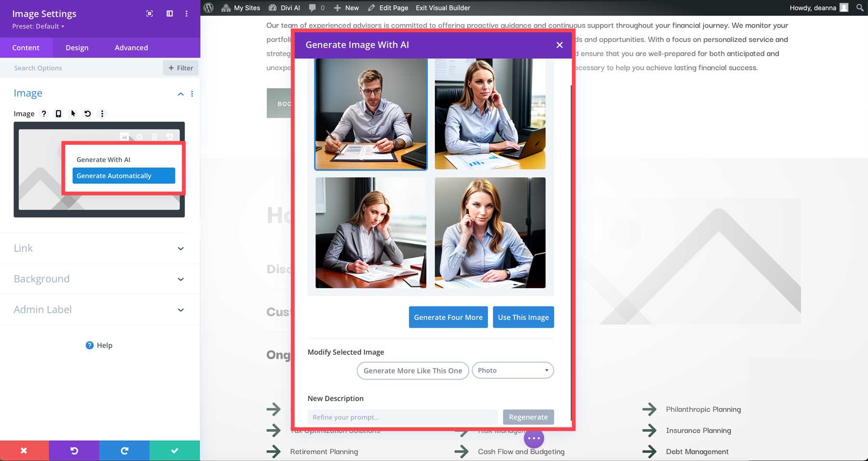Choose Generate With AI from the menu
The width and height of the screenshot is (868, 461).
click(x=123, y=160)
